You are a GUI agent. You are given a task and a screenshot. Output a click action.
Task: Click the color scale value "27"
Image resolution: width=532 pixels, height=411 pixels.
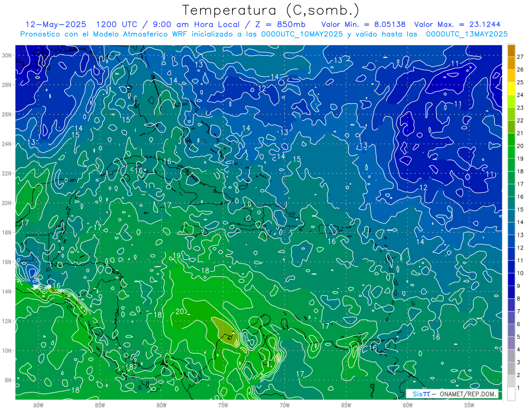(520, 57)
